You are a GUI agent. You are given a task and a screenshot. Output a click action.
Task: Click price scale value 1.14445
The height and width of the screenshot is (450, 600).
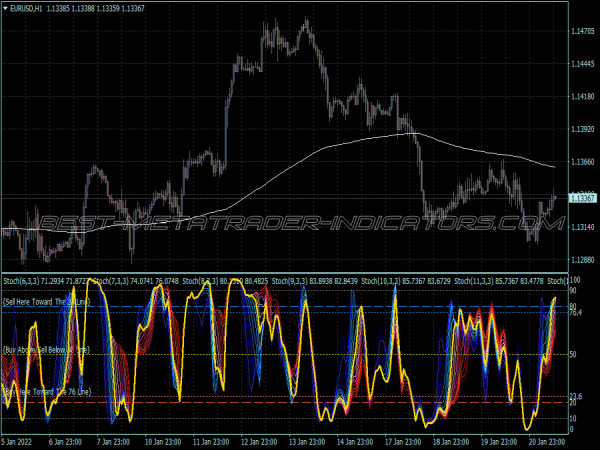pos(583,64)
